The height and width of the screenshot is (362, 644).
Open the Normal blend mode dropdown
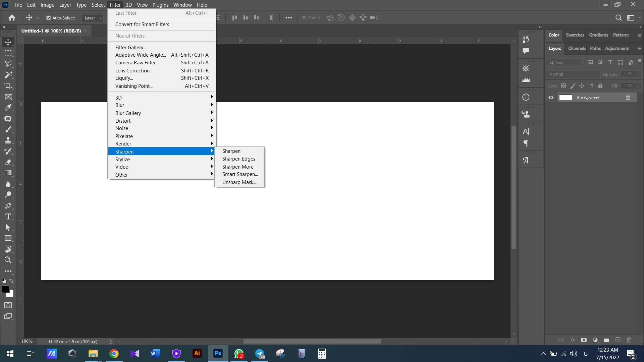(x=573, y=74)
